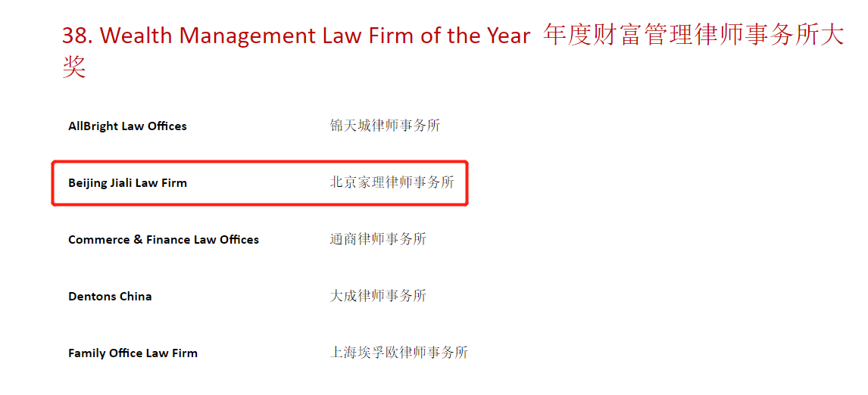Click the Chinese name 通商律师事务所

(378, 239)
